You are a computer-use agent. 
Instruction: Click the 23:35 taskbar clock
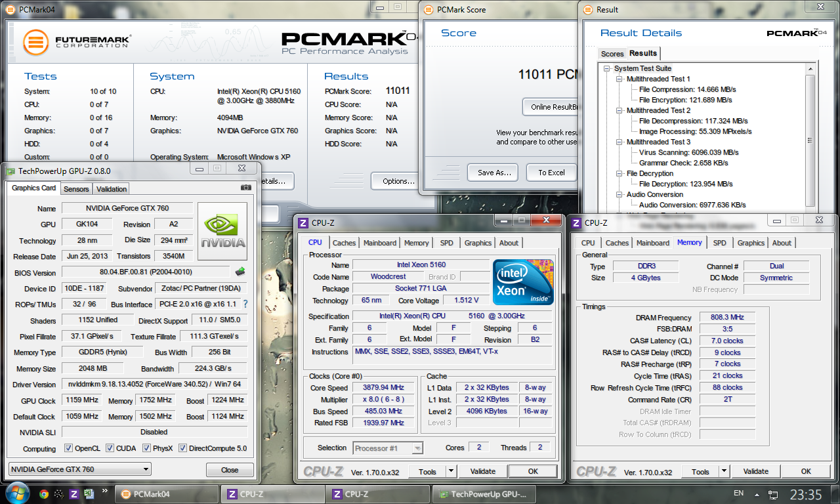pos(805,494)
